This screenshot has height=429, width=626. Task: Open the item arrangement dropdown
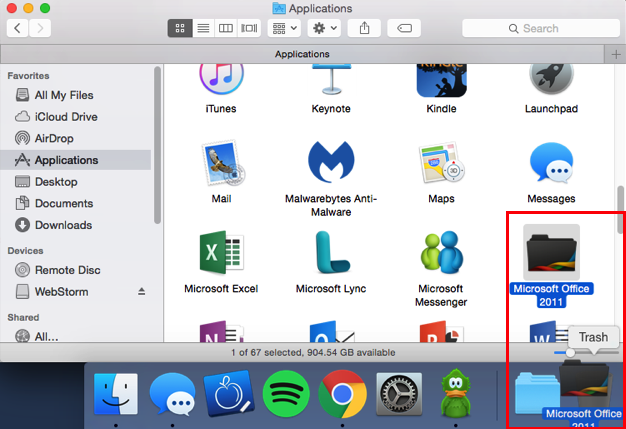click(x=284, y=28)
